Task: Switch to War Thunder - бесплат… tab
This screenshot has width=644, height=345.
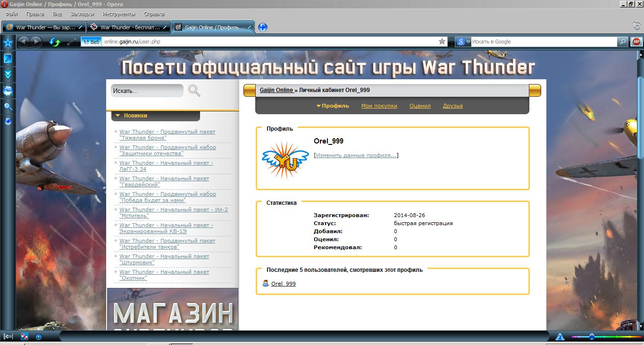Action: [x=128, y=27]
